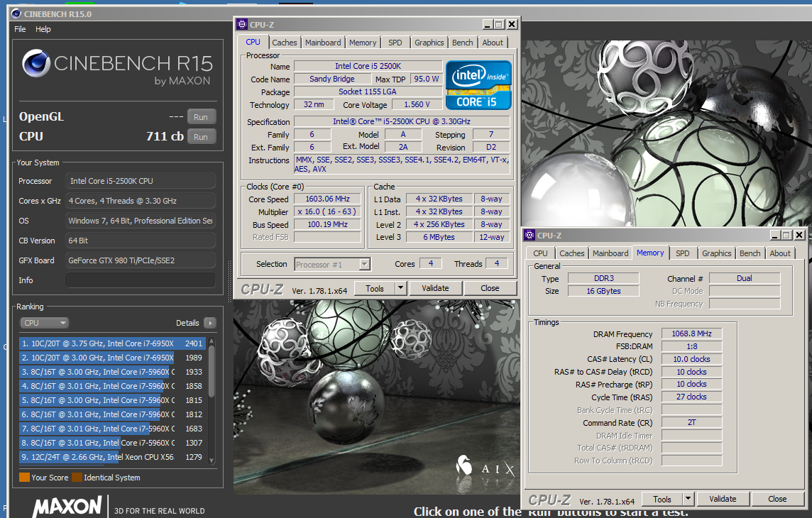812x518 pixels.
Task: Select ranking row 1 i7-6950X score 2401
Action: (112, 343)
